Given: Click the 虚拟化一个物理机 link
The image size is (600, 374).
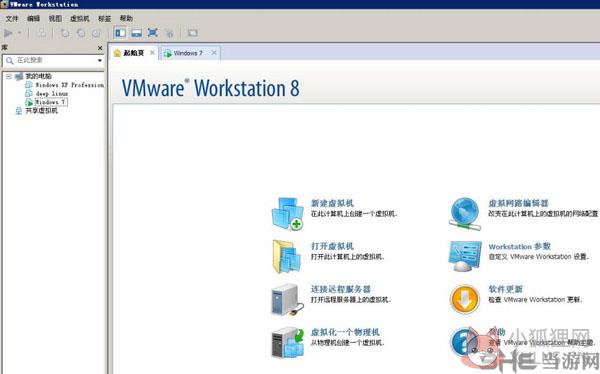Looking at the screenshot, I should pyautogui.click(x=345, y=332).
